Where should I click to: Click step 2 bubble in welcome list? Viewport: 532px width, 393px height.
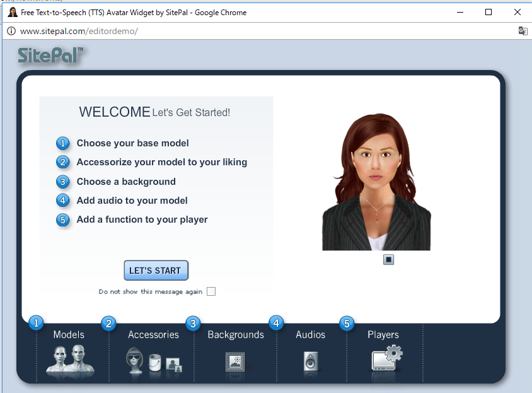63,162
